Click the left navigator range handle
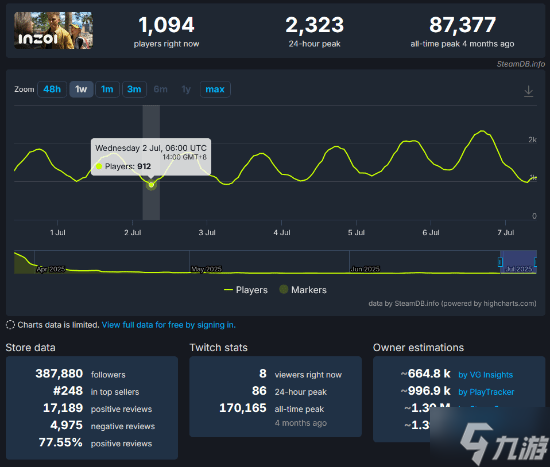Screen dimensions: 550x467 [x=501, y=262]
